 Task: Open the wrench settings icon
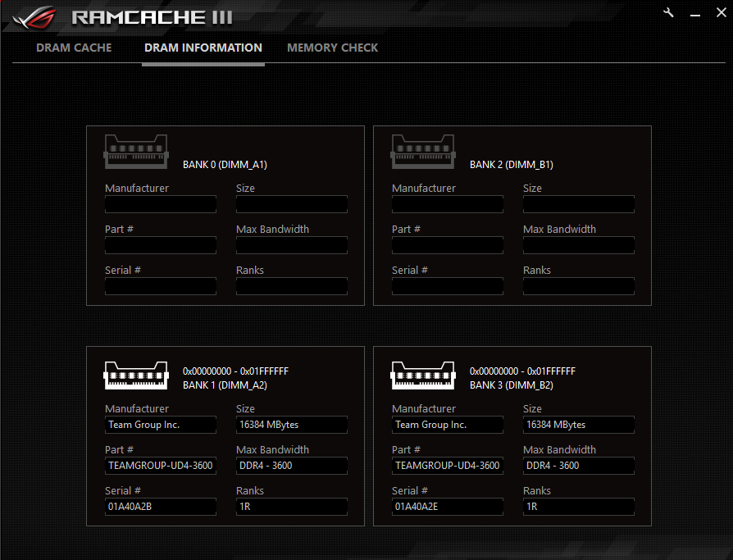[x=668, y=12]
